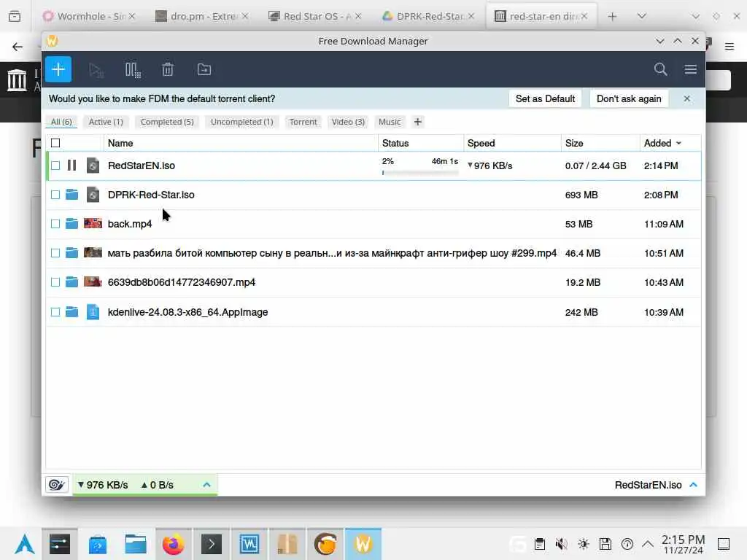Image resolution: width=747 pixels, height=560 pixels.
Task: Sort by the Added column dropdown arrow
Action: [x=679, y=144]
